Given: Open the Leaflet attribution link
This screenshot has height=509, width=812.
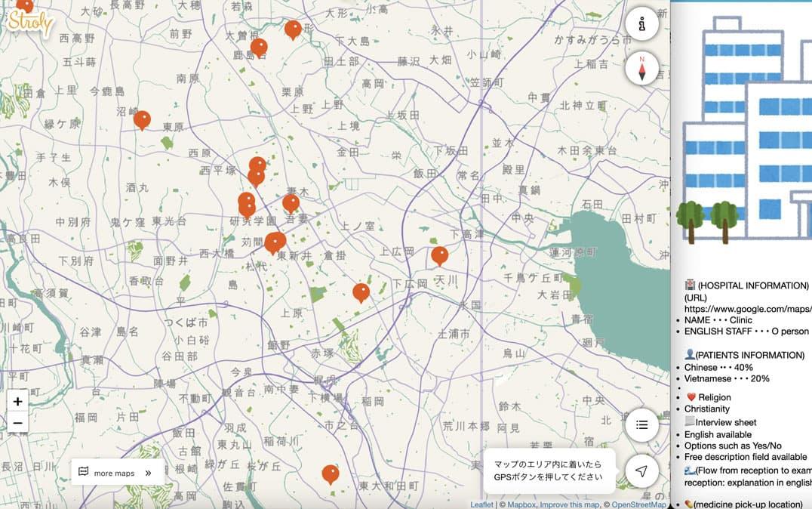Looking at the screenshot, I should (481, 504).
